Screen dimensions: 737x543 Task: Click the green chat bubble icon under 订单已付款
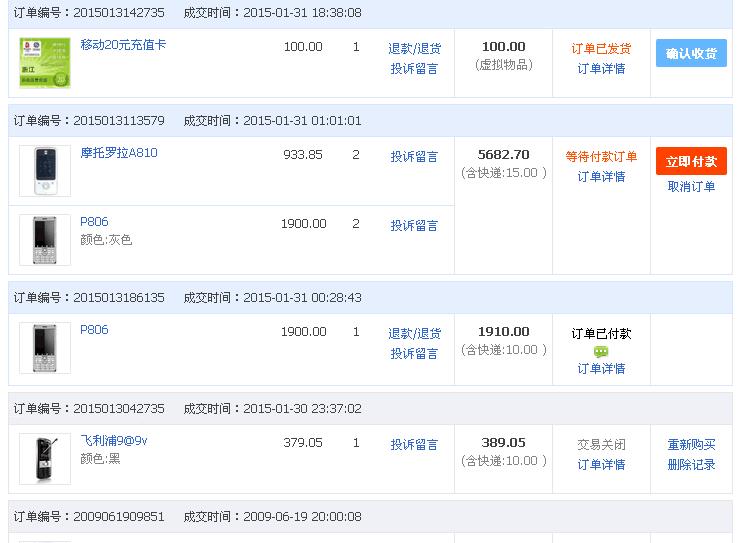601,351
